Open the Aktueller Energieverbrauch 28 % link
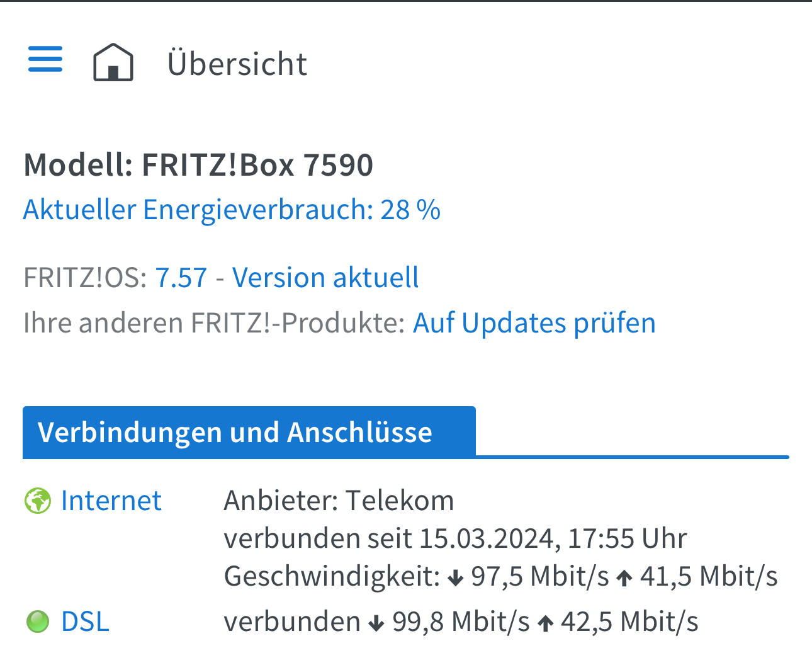Image resolution: width=812 pixels, height=648 pixels. coord(232,210)
